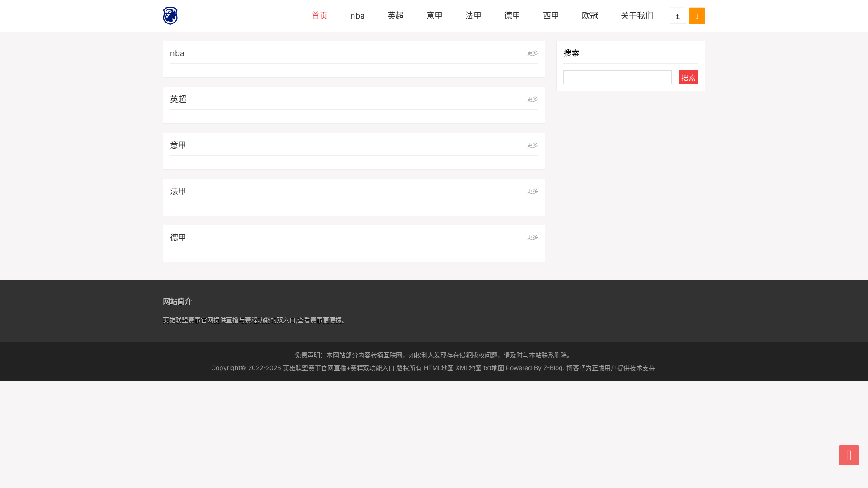868x488 pixels.
Task: Click 更多 in the 英超 section
Action: click(x=533, y=99)
